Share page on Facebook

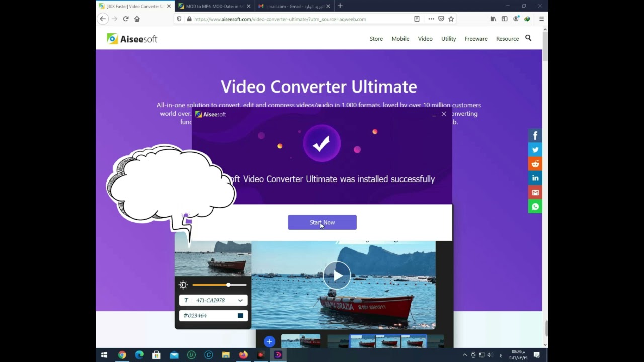click(x=535, y=136)
